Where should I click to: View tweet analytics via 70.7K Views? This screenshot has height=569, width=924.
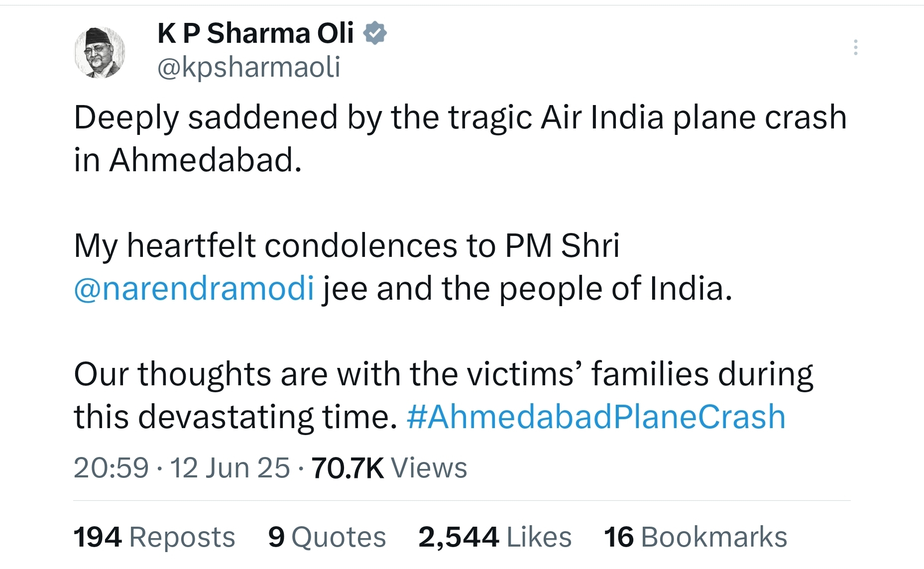(347, 467)
